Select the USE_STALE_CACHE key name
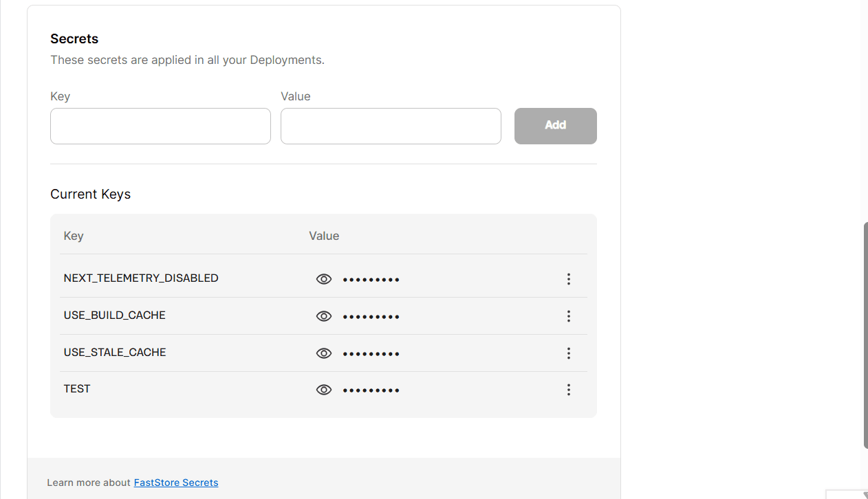 (115, 353)
